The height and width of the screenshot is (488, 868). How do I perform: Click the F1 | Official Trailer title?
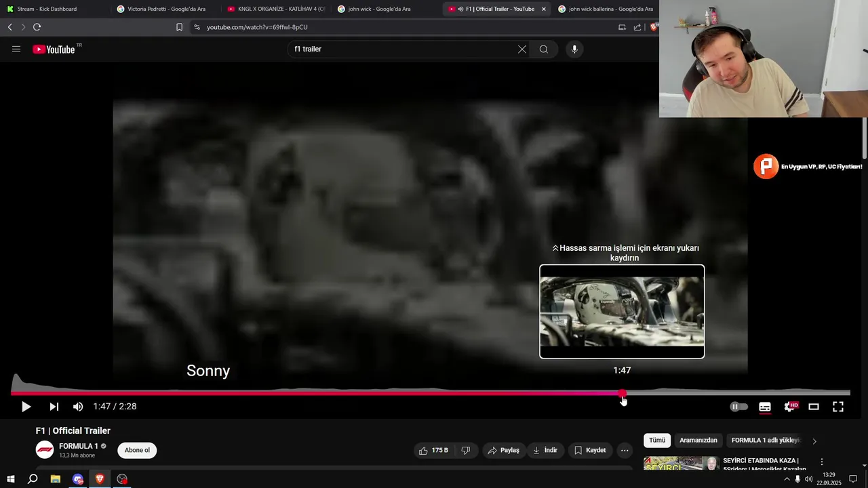73,430
